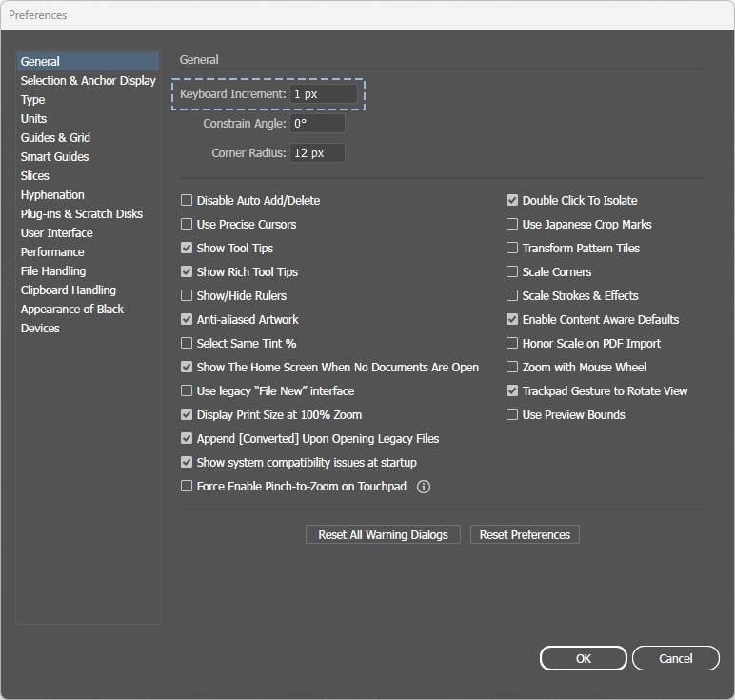This screenshot has width=735, height=700.
Task: Confirm with the OK button
Action: [583, 658]
